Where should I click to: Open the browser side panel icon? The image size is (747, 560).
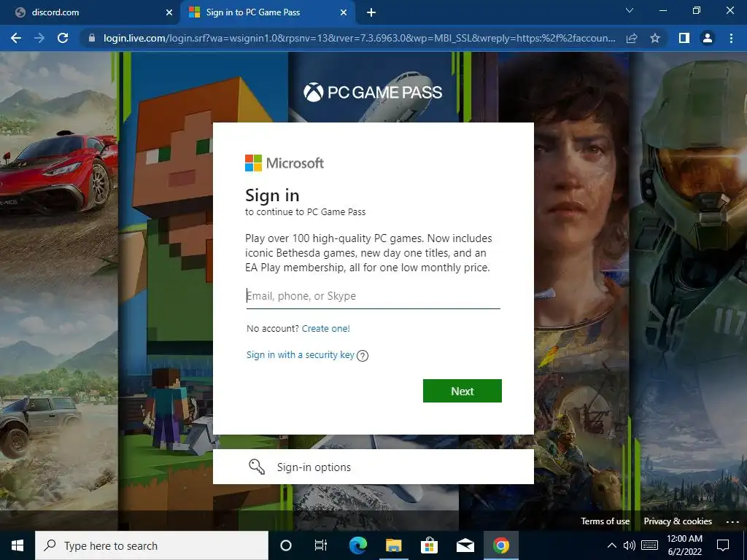(684, 38)
